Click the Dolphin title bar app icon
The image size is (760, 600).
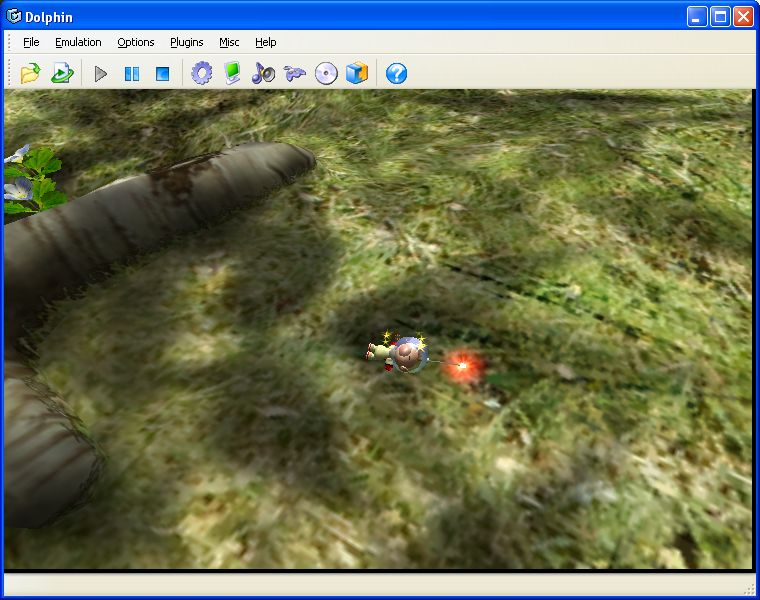pyautogui.click(x=14, y=16)
